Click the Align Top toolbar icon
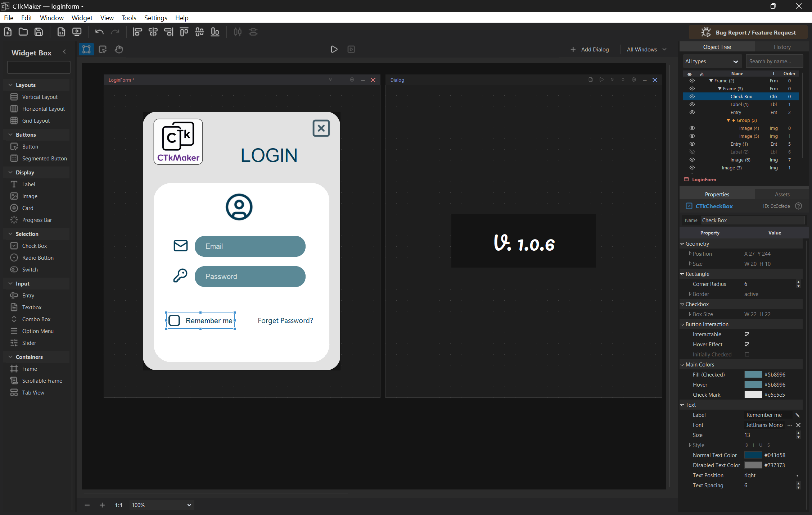This screenshot has height=515, width=812. pos(184,32)
